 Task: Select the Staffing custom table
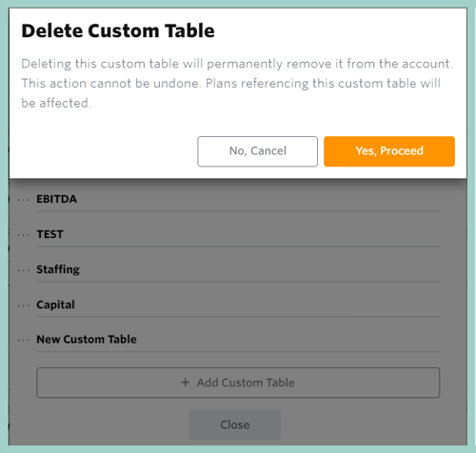tap(58, 269)
